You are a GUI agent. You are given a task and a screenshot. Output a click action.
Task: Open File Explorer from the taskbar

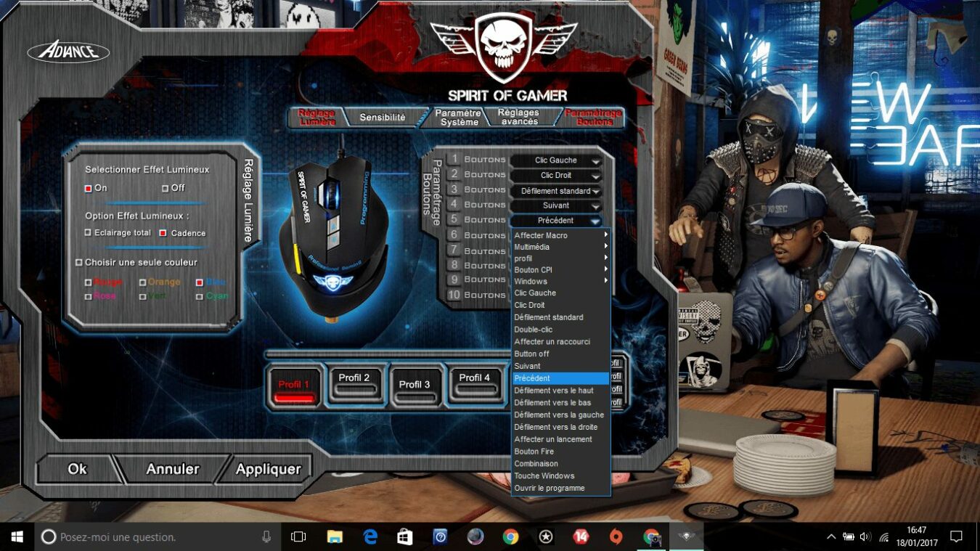point(335,537)
